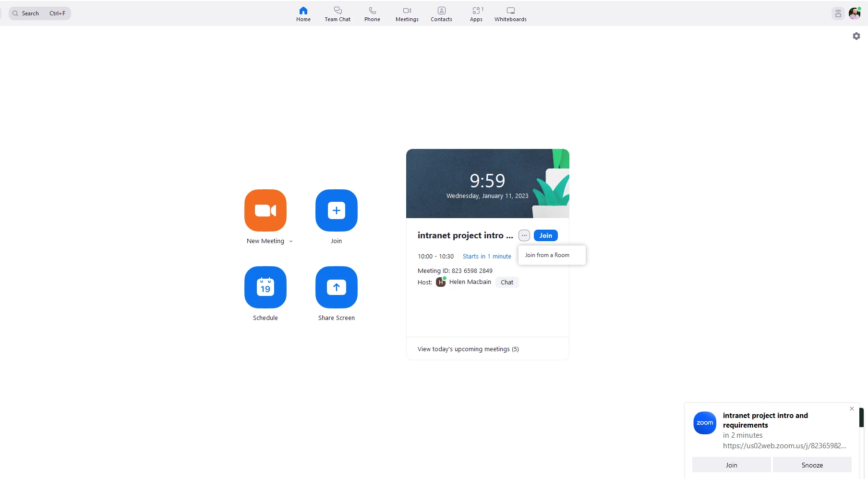The width and height of the screenshot is (868, 479).
Task: Click the meeting URL in notification
Action: 784,446
